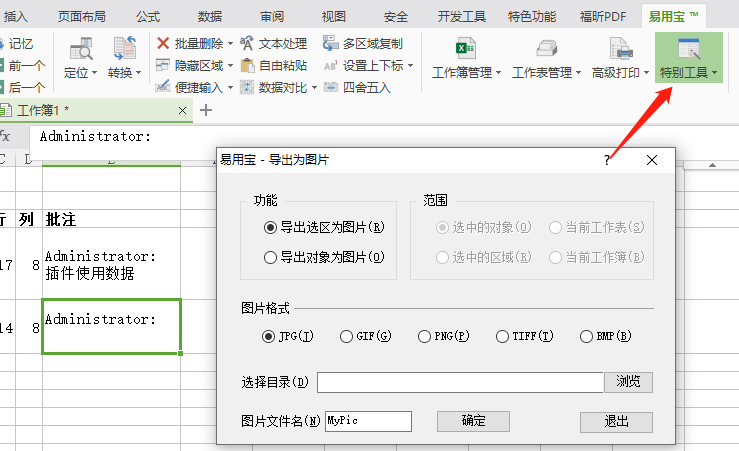The width and height of the screenshot is (739, 451).
Task: Expand the 工作表管理 dropdown arrow
Action: click(x=578, y=73)
